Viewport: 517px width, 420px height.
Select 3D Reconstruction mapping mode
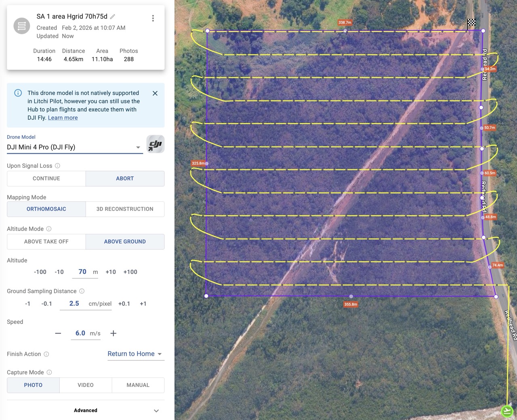pos(125,209)
